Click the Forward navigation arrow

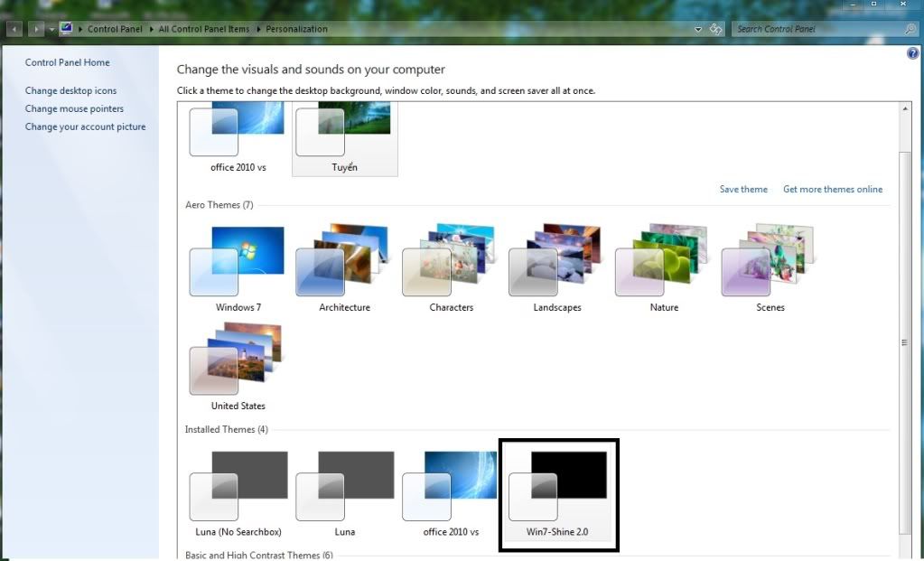36,29
